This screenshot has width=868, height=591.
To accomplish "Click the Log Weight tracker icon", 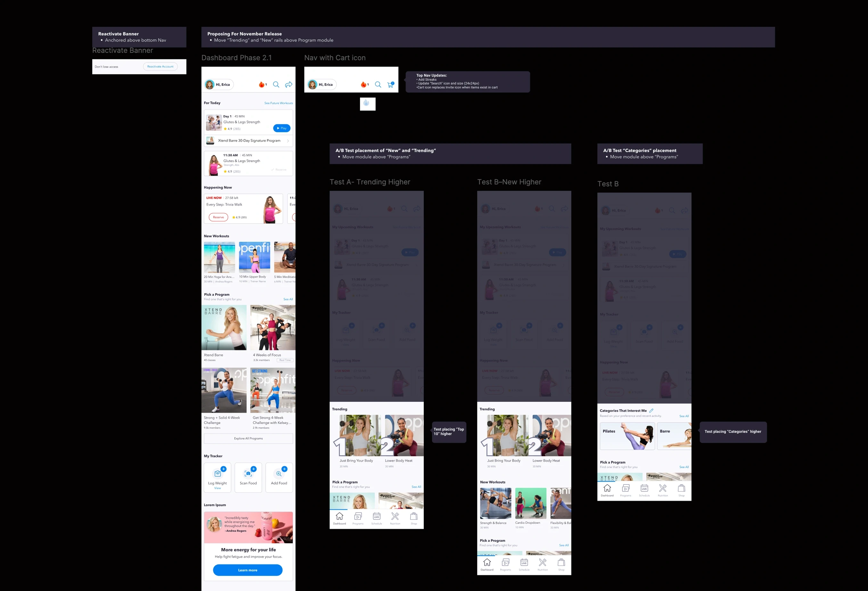I will click(217, 474).
